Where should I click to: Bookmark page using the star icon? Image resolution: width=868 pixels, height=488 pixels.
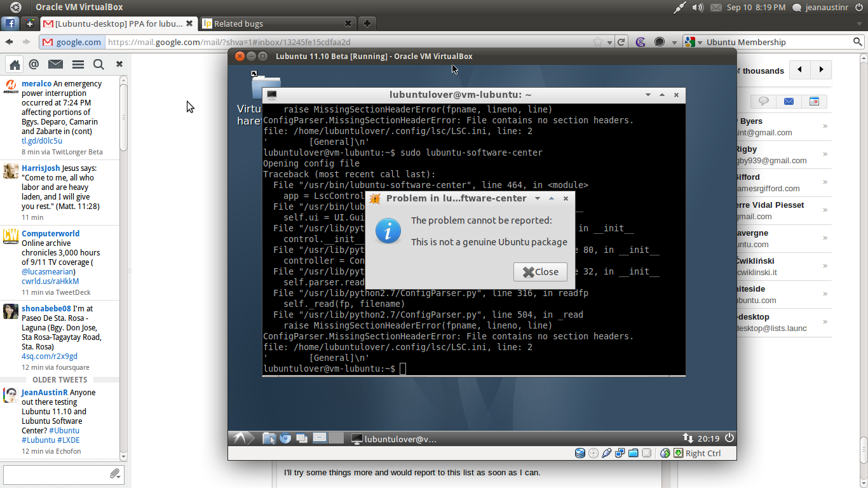tap(598, 42)
